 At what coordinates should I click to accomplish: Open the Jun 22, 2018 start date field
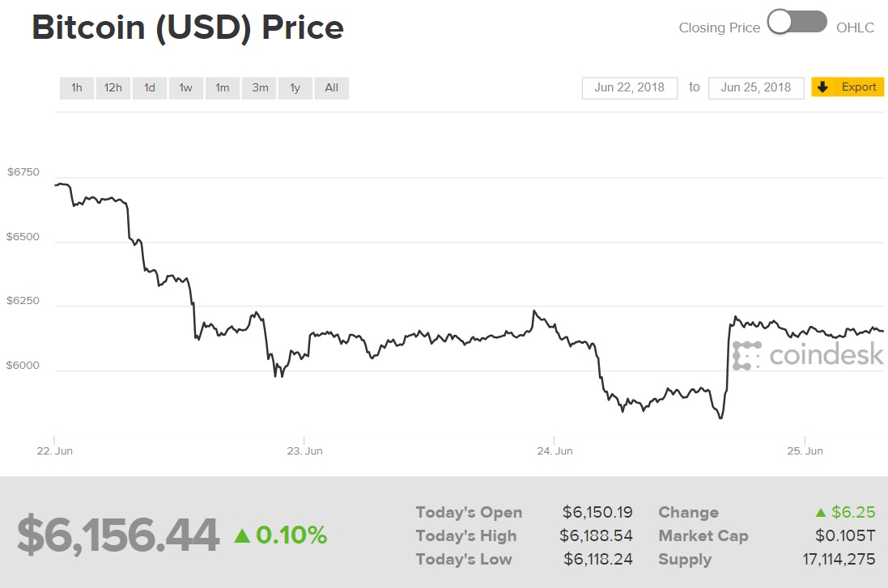click(x=629, y=87)
